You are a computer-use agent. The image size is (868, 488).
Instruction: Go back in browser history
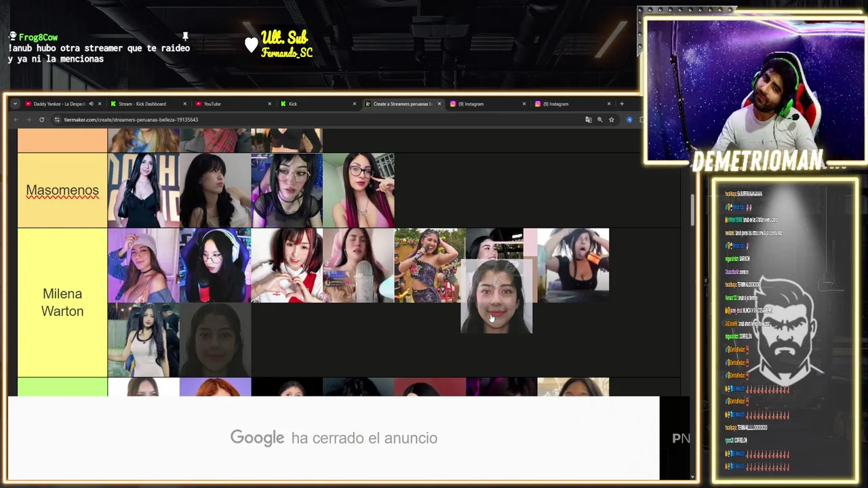coord(16,120)
